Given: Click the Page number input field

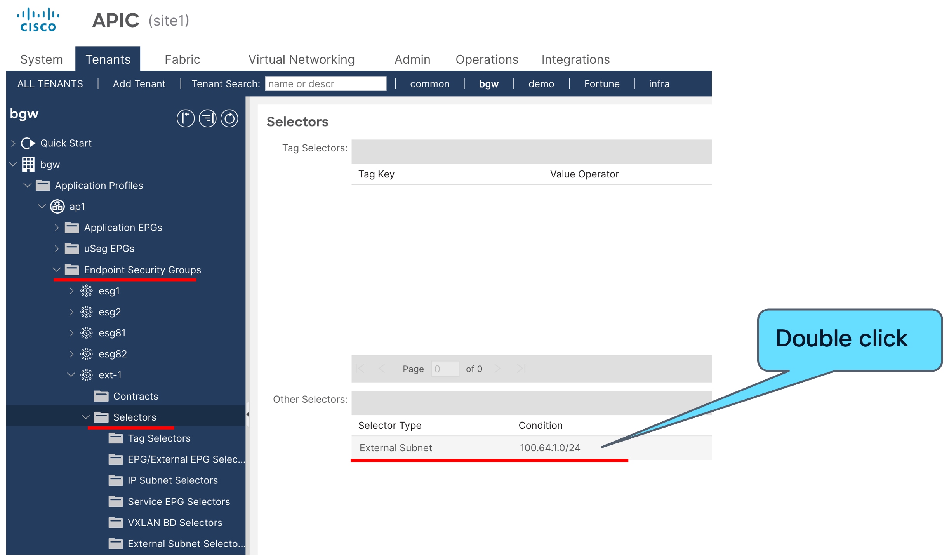Looking at the screenshot, I should click(x=445, y=369).
